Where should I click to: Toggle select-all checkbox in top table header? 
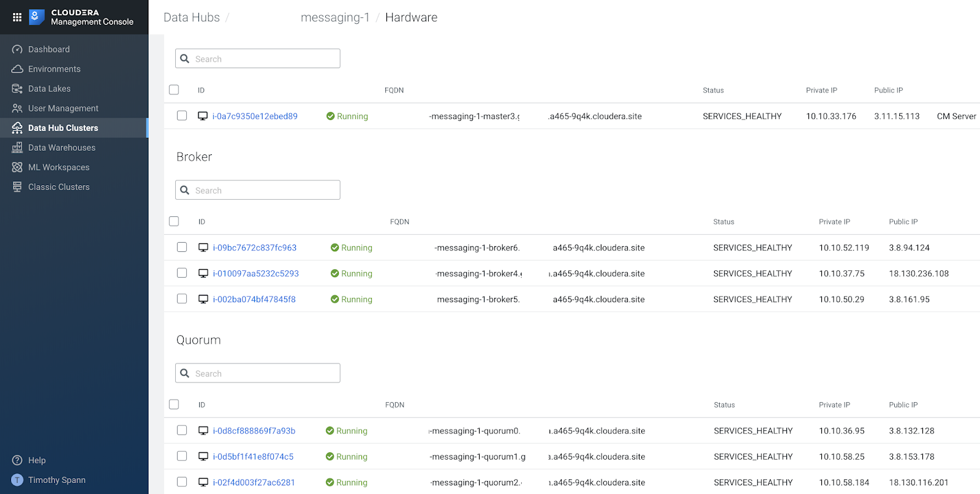point(174,89)
